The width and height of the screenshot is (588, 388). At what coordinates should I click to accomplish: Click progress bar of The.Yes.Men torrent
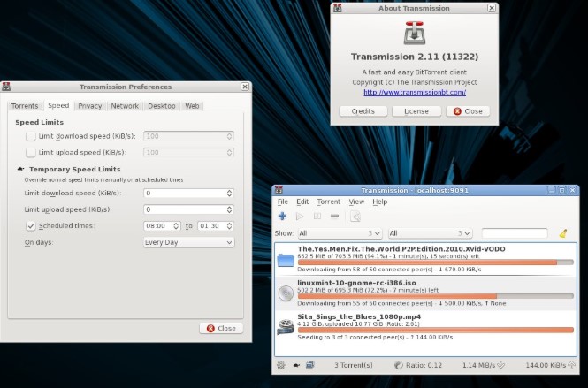435,262
